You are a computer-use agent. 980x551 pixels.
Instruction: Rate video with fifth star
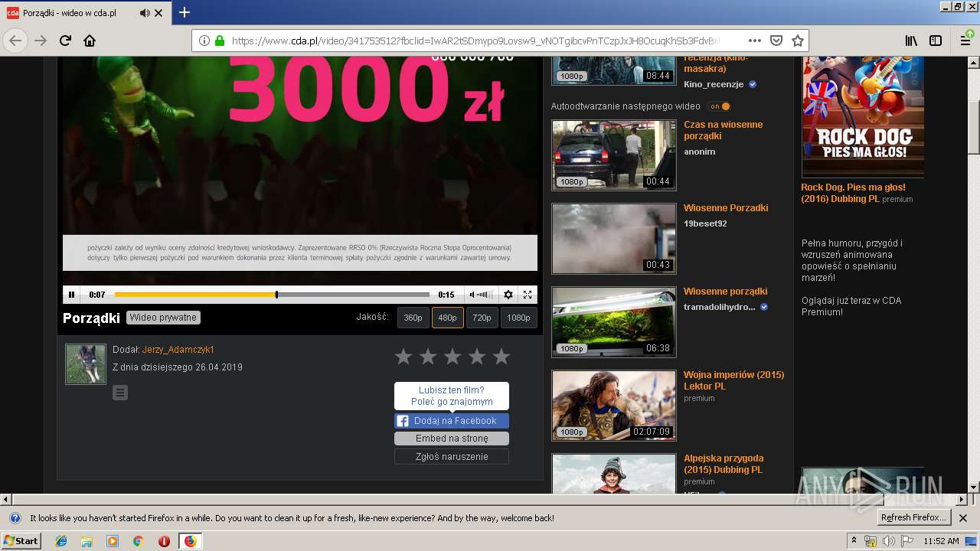coord(501,357)
